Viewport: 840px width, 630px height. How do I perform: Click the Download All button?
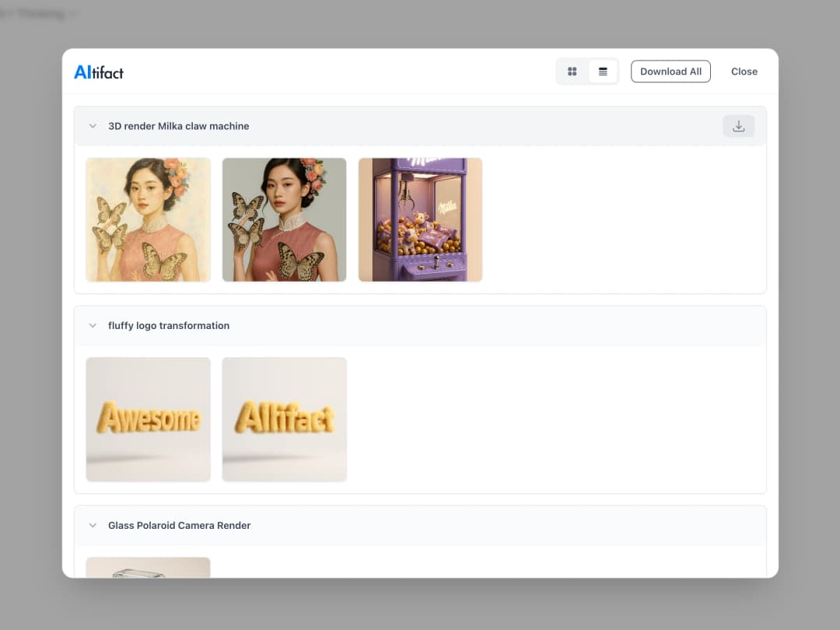pyautogui.click(x=670, y=72)
